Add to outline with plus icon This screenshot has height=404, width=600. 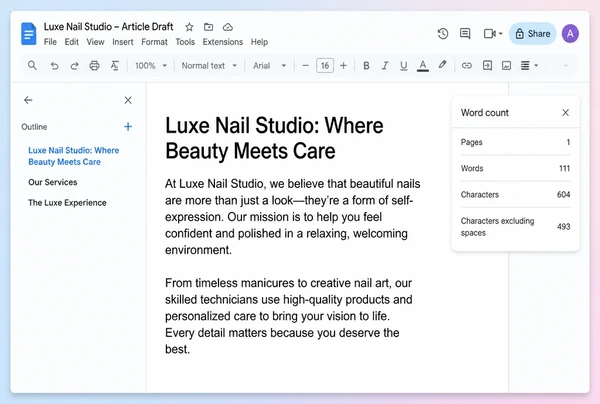coord(128,127)
